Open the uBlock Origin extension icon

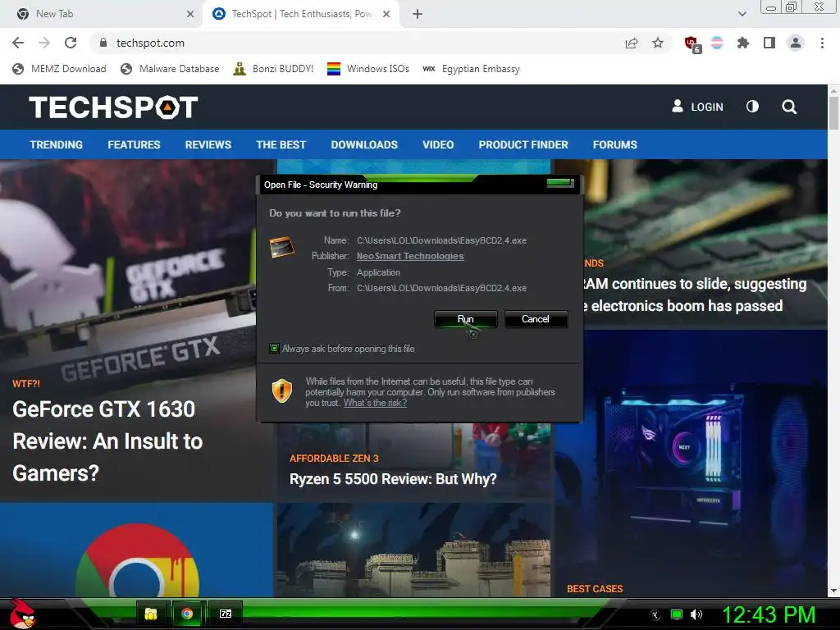[692, 43]
